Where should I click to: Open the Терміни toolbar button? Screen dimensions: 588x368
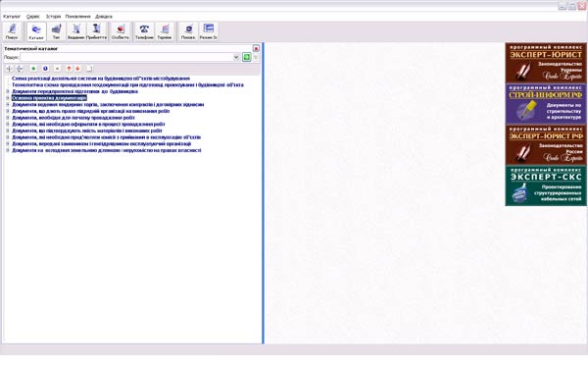coord(165,31)
